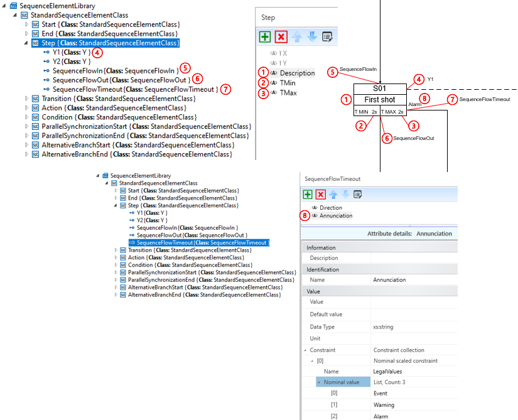
Task: Click interface icon of SequenceFlowOut in Step-selected tree
Action: click(46, 80)
